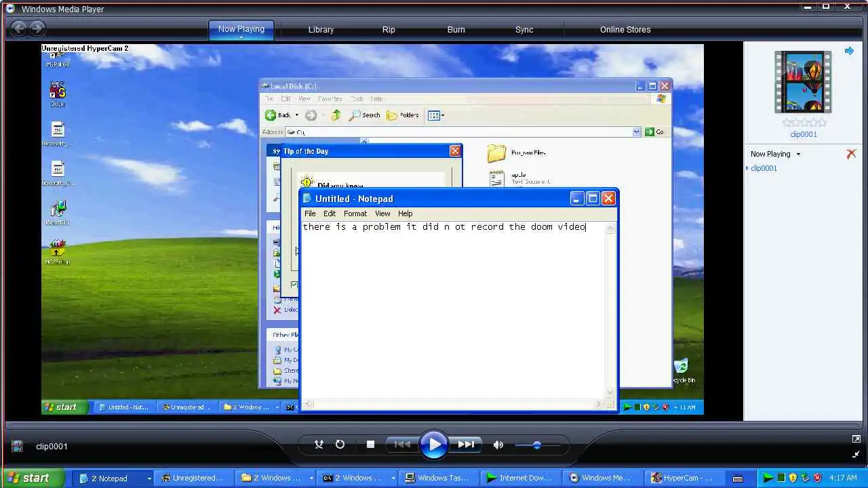Minimize the Windows Media Player window
Viewport: 868px width, 488px height.
808,7
